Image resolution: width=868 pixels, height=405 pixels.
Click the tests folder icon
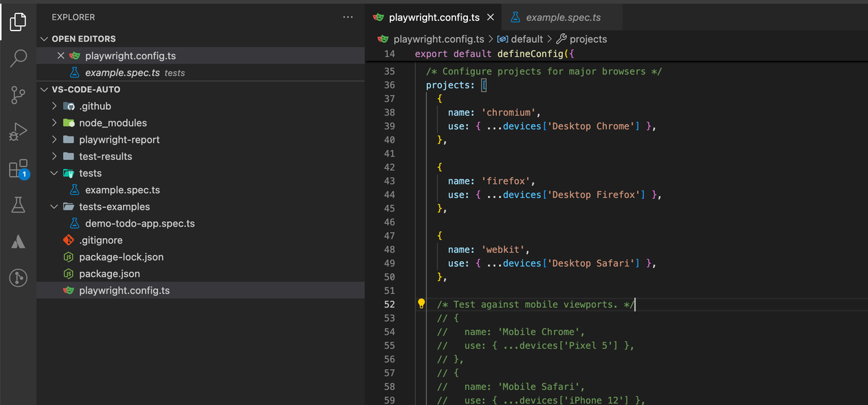(68, 173)
